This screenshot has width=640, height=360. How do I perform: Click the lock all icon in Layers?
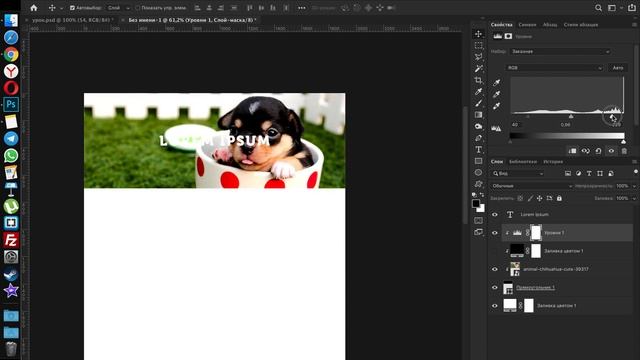(x=559, y=198)
